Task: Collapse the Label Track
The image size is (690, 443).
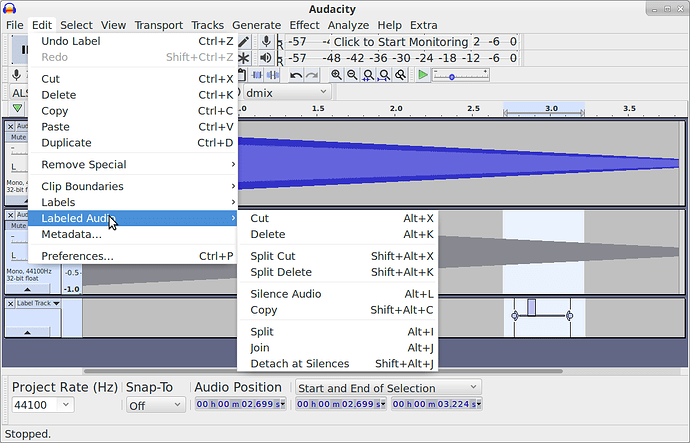Action: click(x=27, y=332)
